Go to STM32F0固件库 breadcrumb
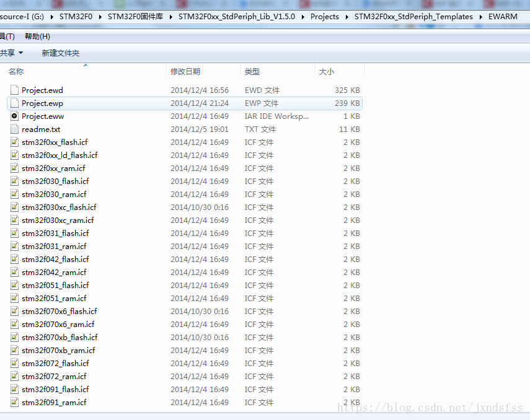The image size is (530, 420). [x=135, y=17]
